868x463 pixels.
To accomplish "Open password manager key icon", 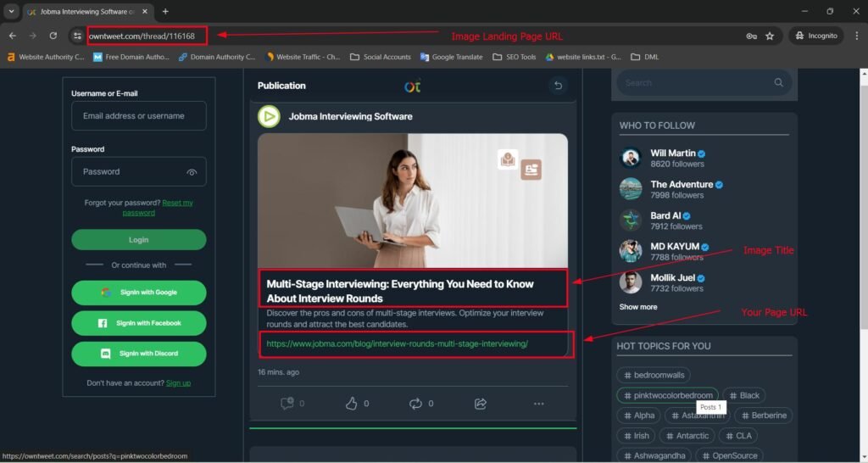I will coord(751,36).
